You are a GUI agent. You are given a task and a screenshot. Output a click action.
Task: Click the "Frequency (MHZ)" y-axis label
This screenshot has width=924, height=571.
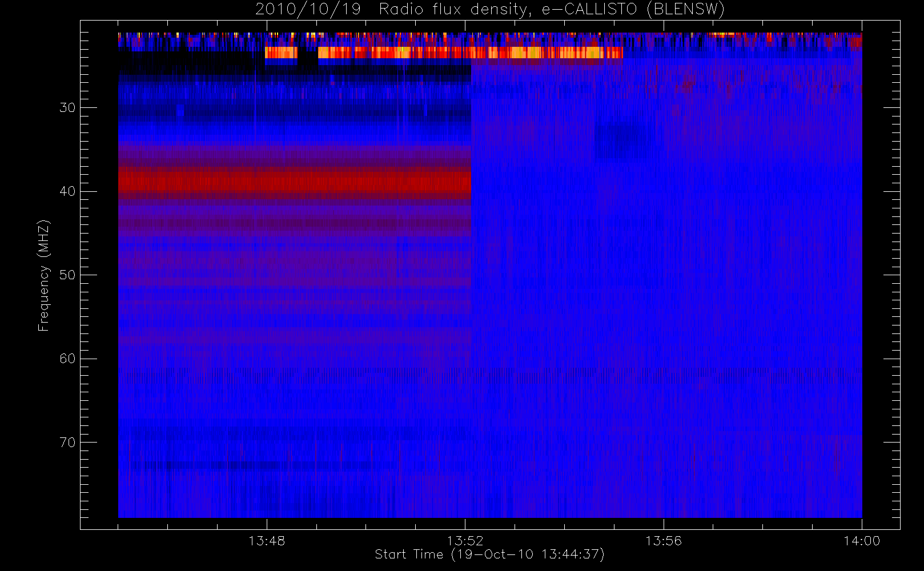click(x=43, y=275)
